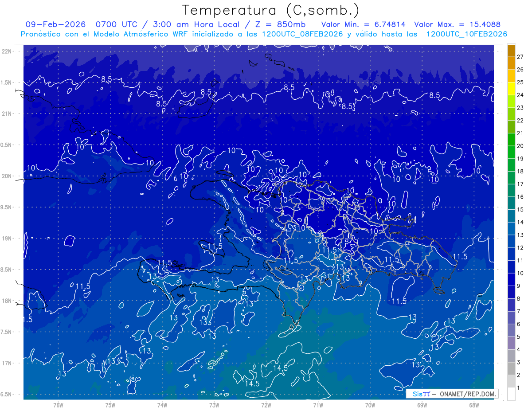Click the "20N" latitude axis label
The height and width of the screenshot is (411, 532).
pos(7,176)
